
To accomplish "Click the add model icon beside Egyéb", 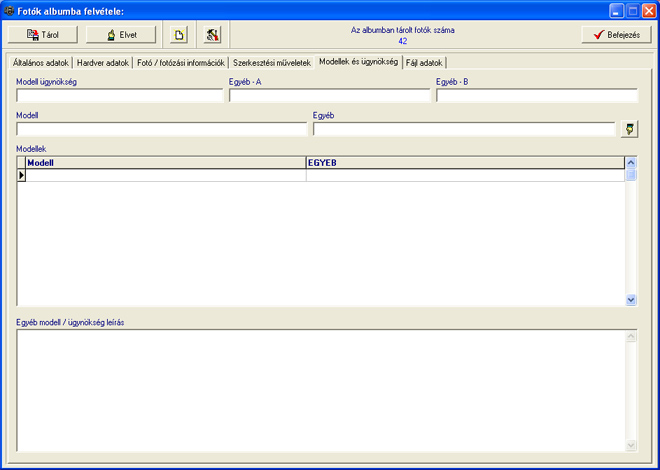I will click(630, 129).
